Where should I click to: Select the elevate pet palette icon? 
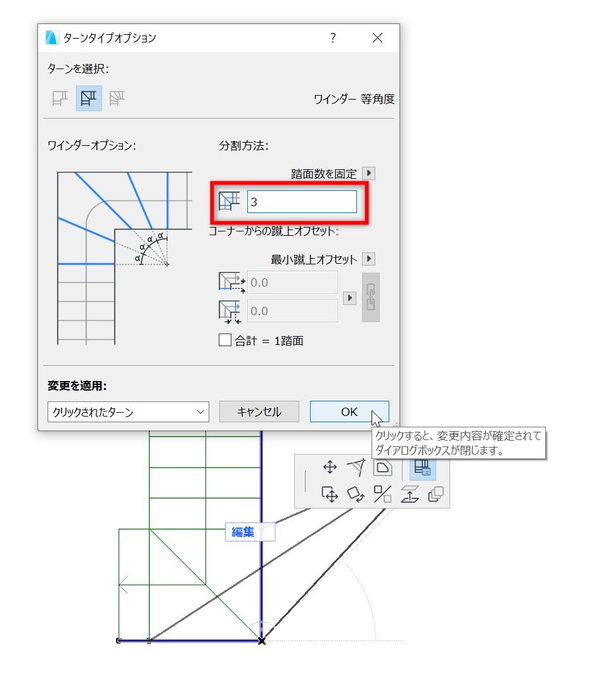(410, 495)
